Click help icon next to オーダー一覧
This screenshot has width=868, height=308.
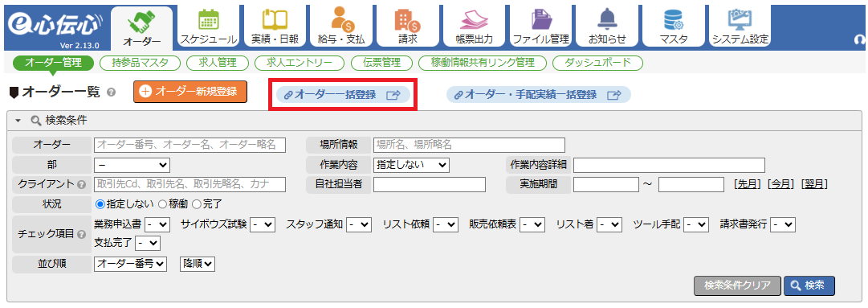coord(111,92)
